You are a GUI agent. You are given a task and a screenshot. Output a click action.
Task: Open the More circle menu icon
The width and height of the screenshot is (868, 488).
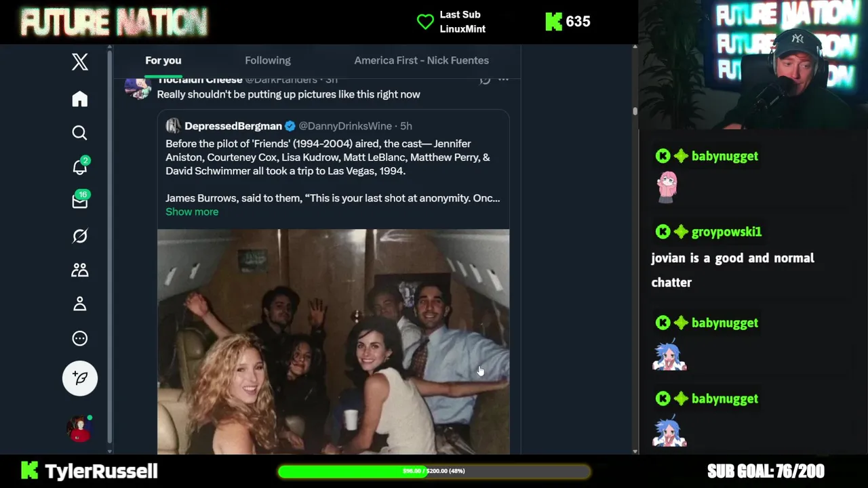(x=80, y=338)
